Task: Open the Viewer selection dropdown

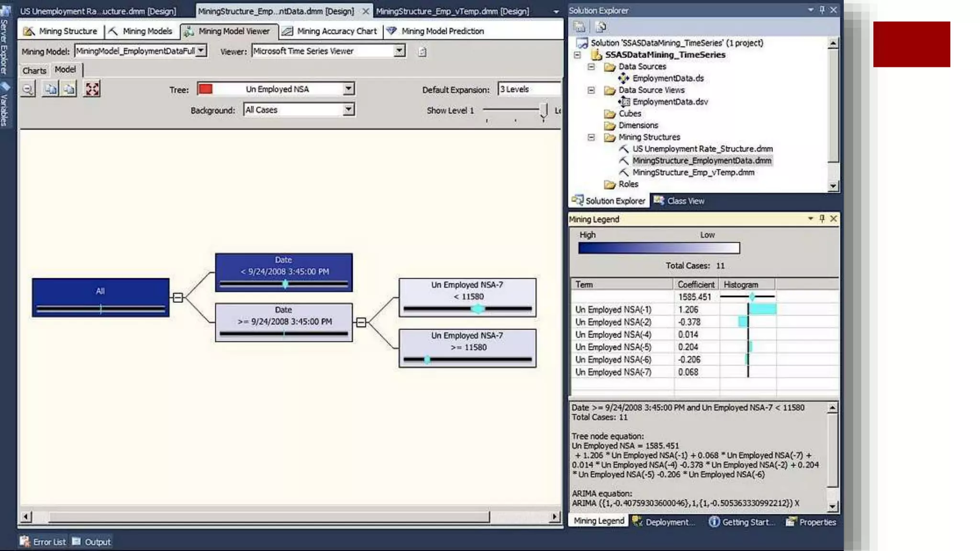Action: [x=399, y=51]
